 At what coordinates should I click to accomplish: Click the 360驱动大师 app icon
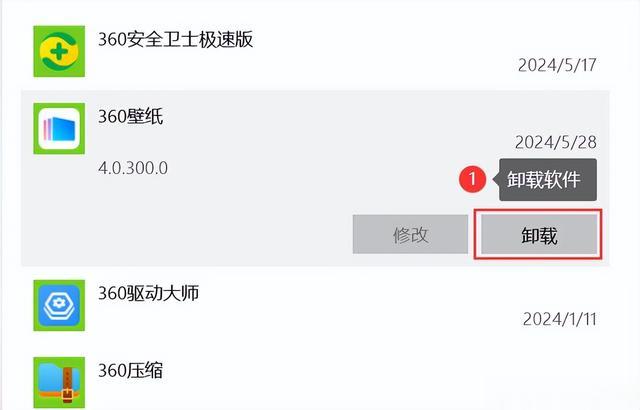point(59,305)
